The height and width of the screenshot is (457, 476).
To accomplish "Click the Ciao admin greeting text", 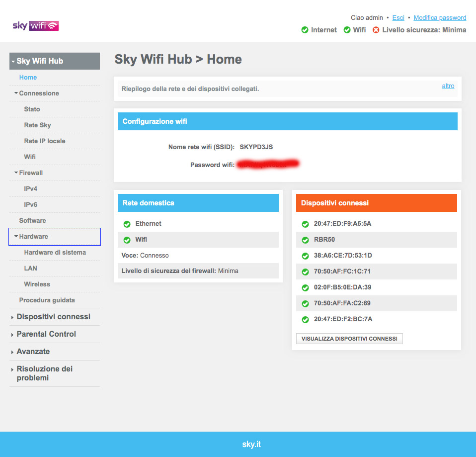I will pyautogui.click(x=367, y=17).
